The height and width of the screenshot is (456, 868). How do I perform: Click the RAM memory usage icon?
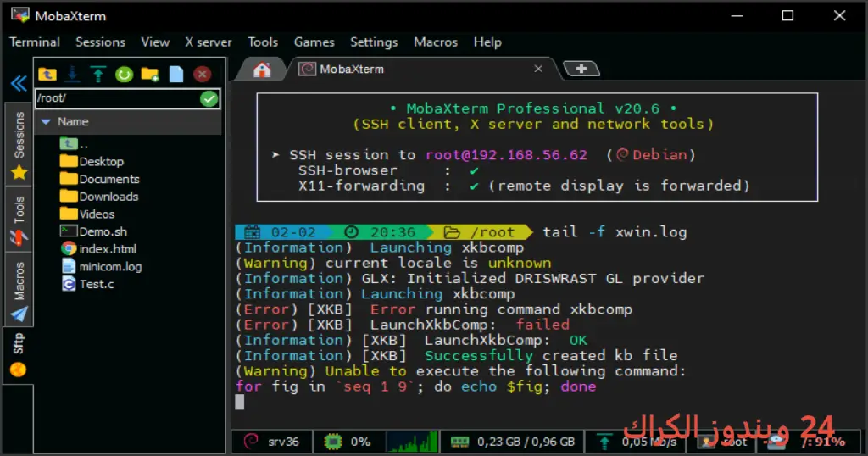459,442
